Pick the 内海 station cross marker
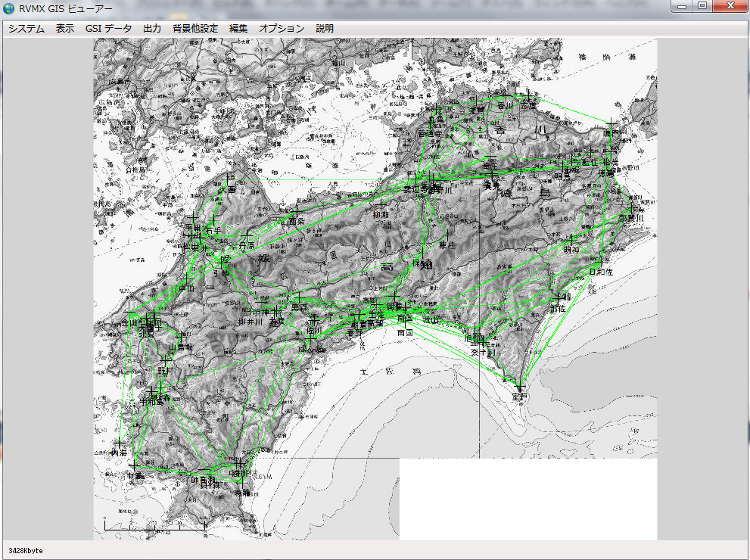This screenshot has height=560, width=750. [119, 443]
